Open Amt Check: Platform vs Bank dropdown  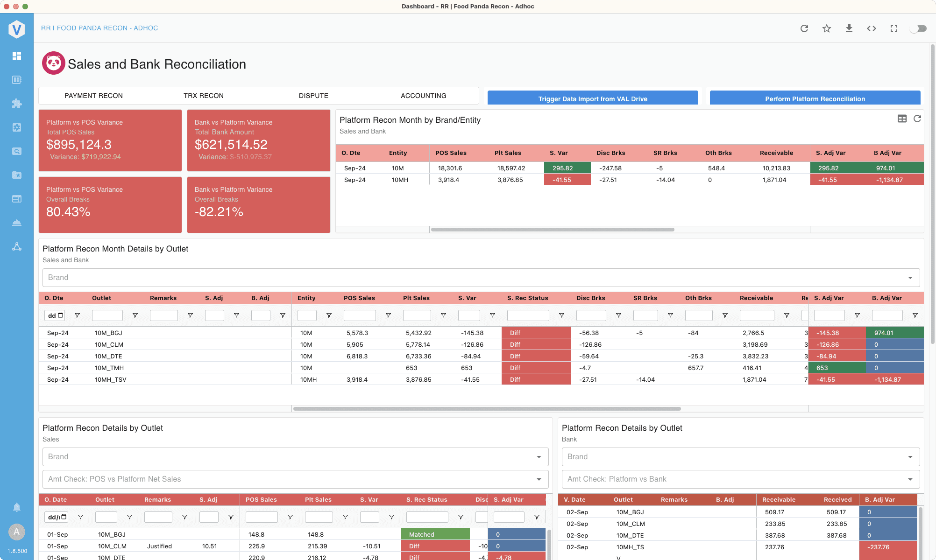741,479
